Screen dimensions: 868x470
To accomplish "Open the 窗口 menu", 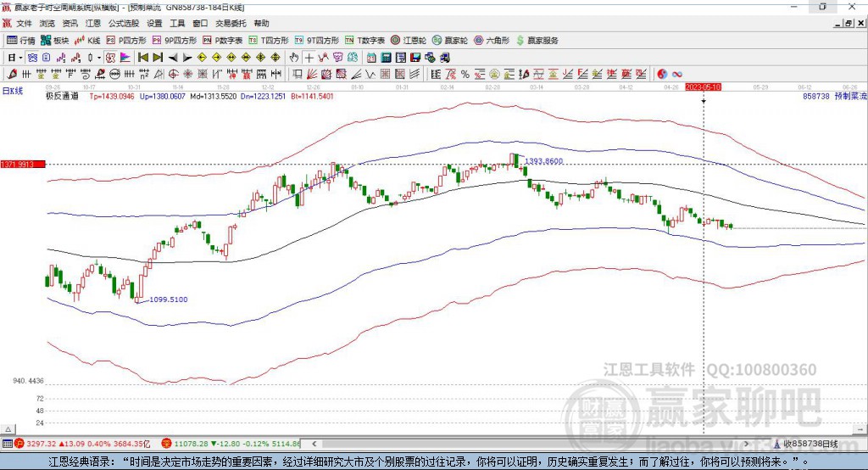I will tap(200, 23).
